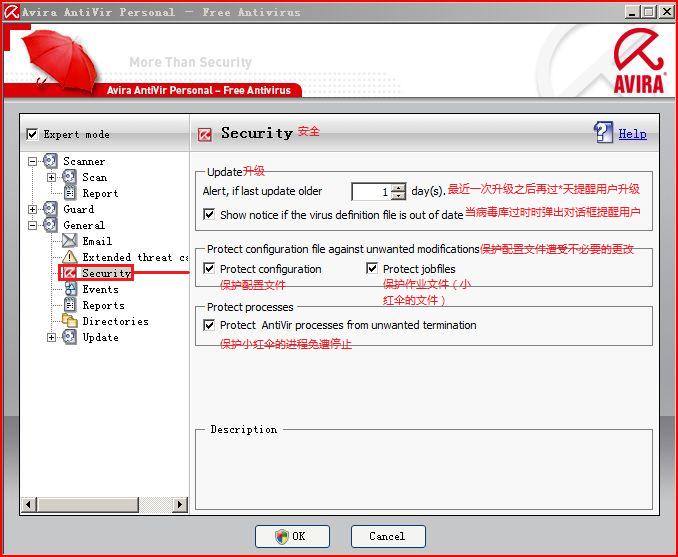This screenshot has height=557, width=678.
Task: Click the Events icon in tree
Action: [x=70, y=289]
